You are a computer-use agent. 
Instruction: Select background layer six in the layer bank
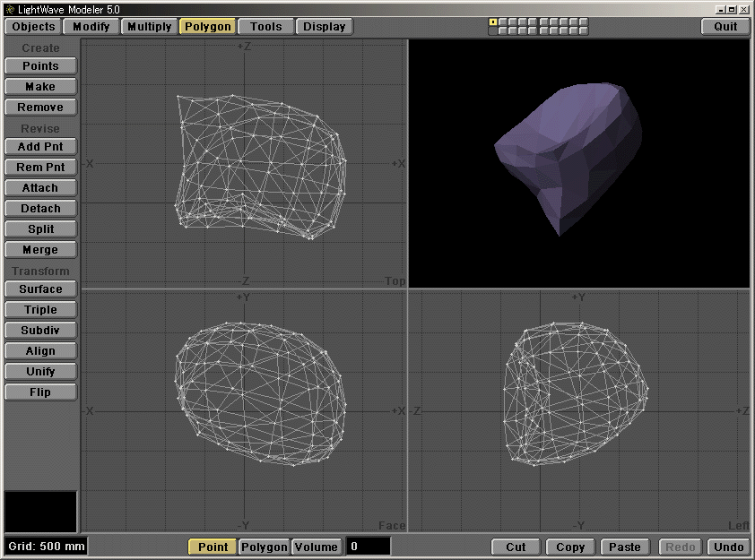(x=543, y=31)
